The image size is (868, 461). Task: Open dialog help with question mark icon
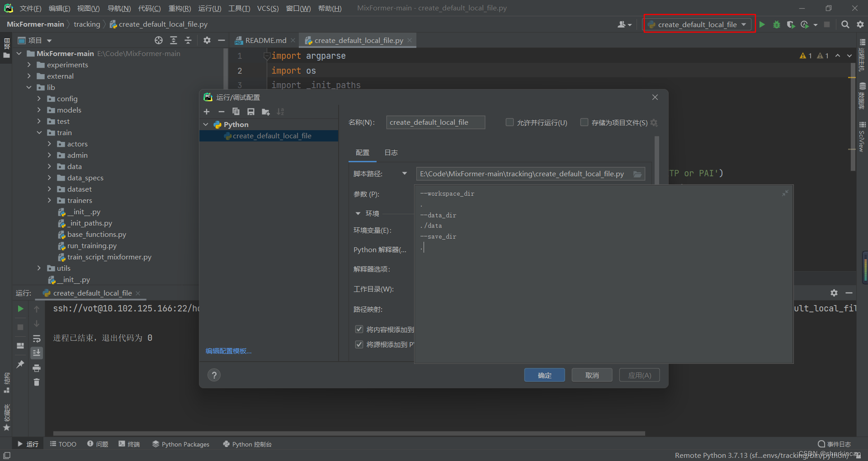pos(213,375)
